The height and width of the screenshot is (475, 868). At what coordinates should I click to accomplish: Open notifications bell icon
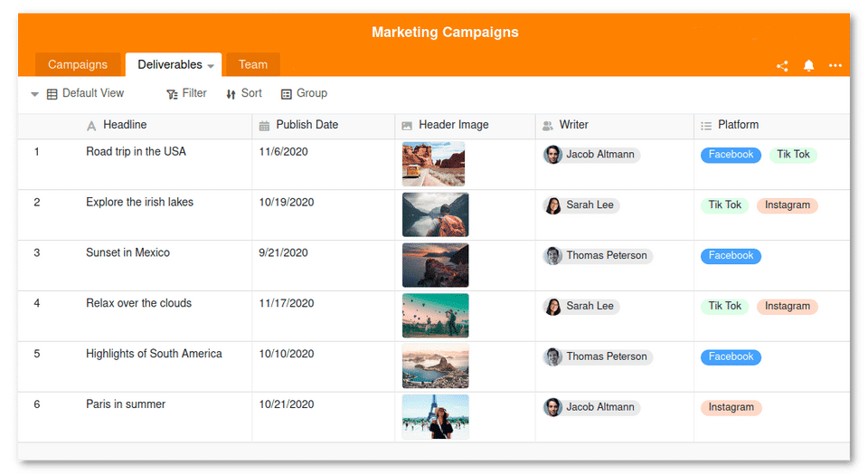pyautogui.click(x=808, y=66)
